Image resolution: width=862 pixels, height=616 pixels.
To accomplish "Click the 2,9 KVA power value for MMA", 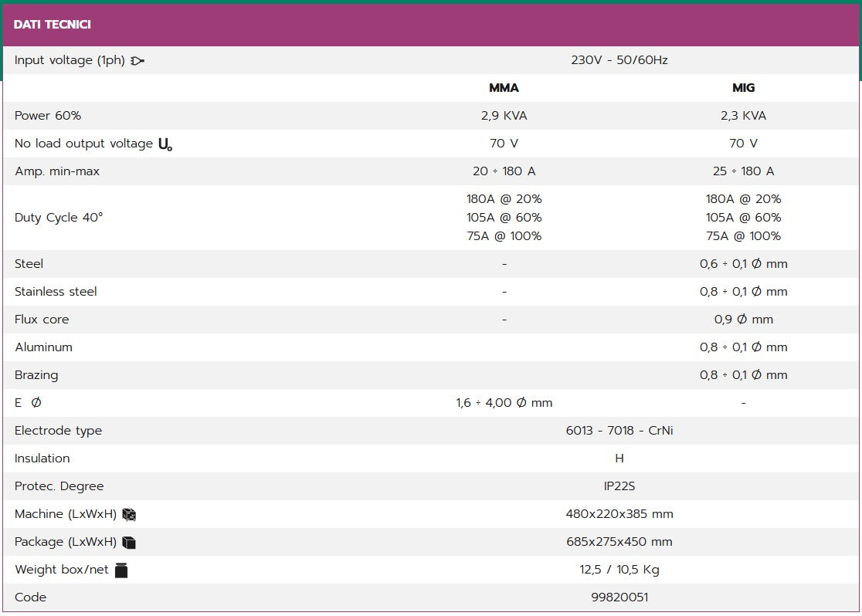I will pos(504,116).
